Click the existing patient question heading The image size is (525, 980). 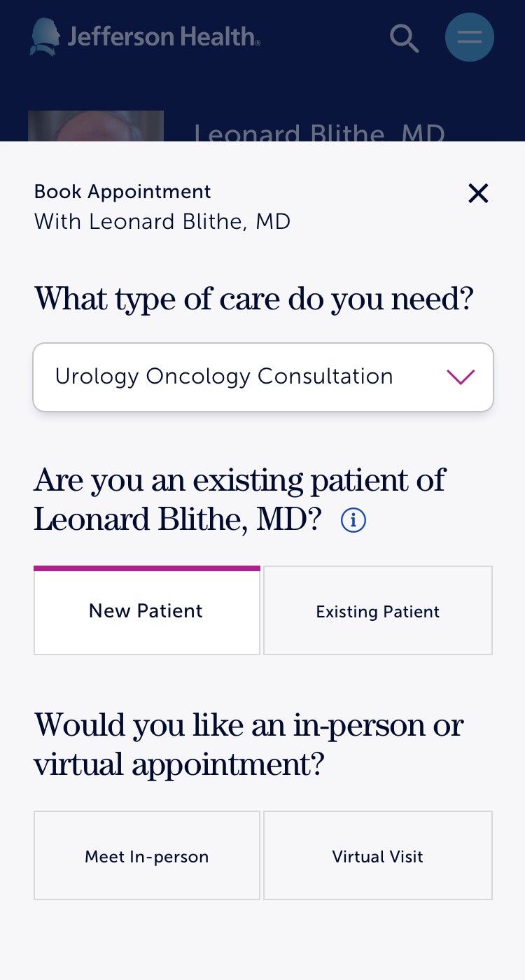point(239,500)
